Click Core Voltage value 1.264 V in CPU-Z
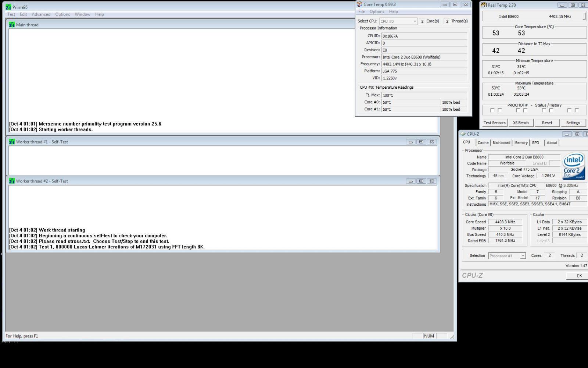588x368 pixels. 548,176
